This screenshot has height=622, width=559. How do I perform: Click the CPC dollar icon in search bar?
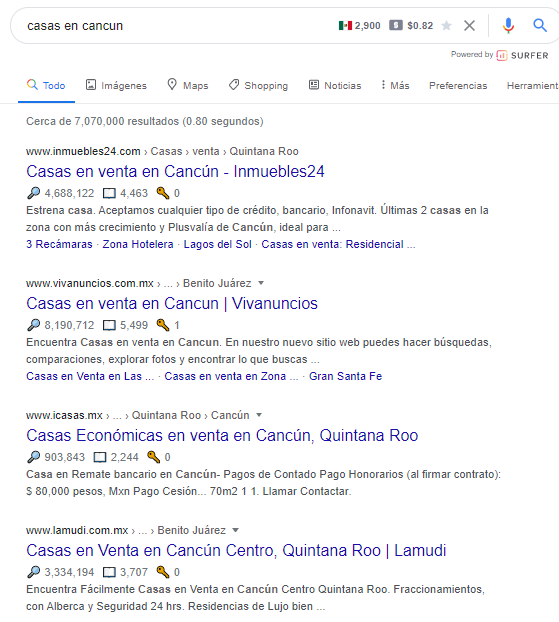point(396,25)
